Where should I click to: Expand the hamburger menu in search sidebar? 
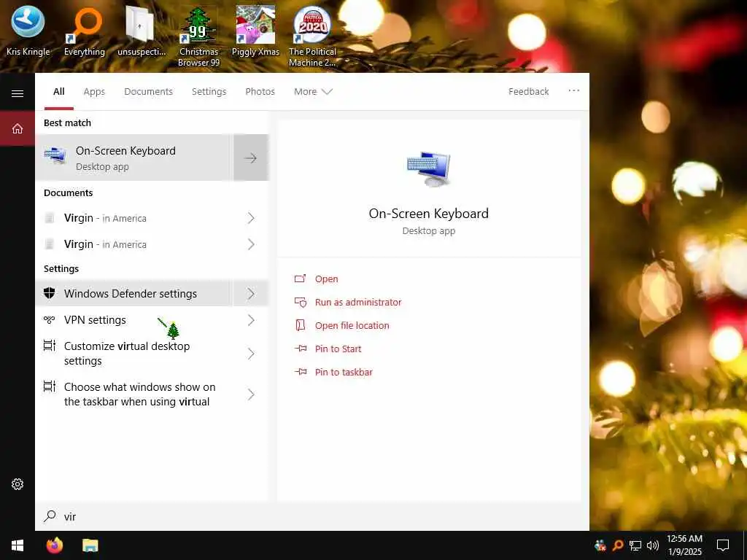click(18, 93)
